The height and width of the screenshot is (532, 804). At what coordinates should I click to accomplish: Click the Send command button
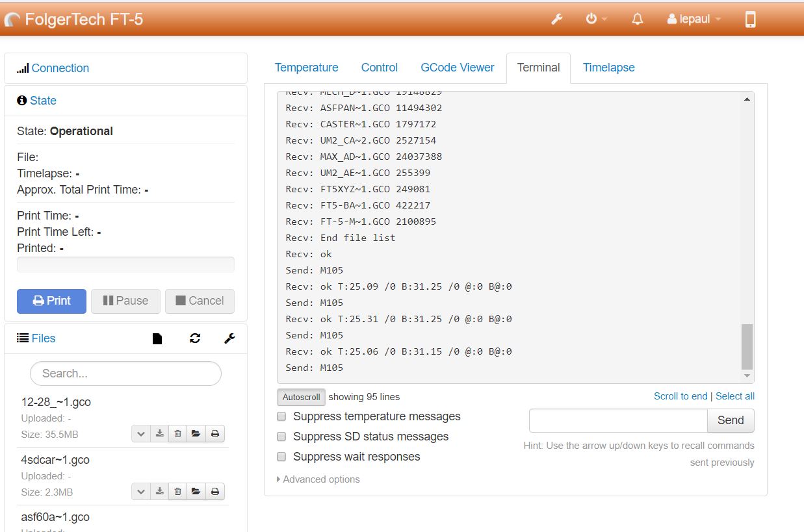[730, 420]
